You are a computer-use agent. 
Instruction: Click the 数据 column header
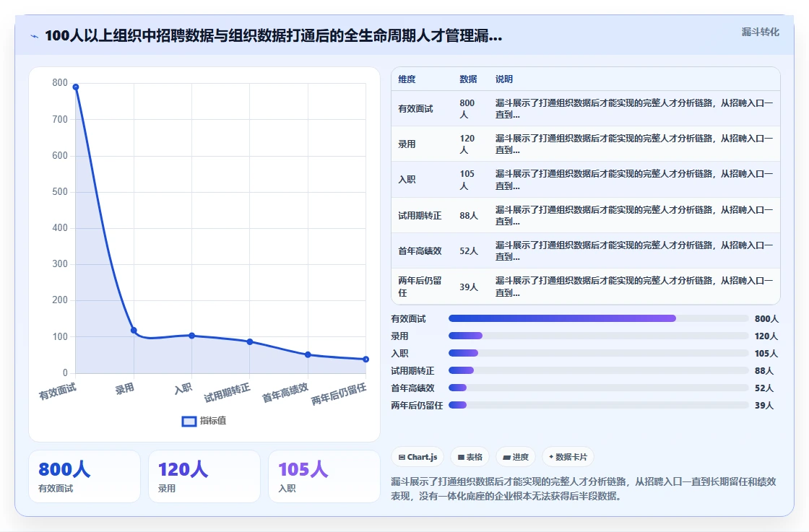(x=468, y=79)
